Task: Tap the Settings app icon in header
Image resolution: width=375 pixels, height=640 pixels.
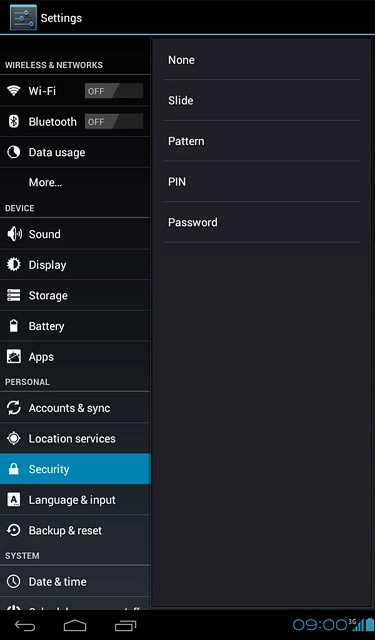Action: click(x=23, y=18)
